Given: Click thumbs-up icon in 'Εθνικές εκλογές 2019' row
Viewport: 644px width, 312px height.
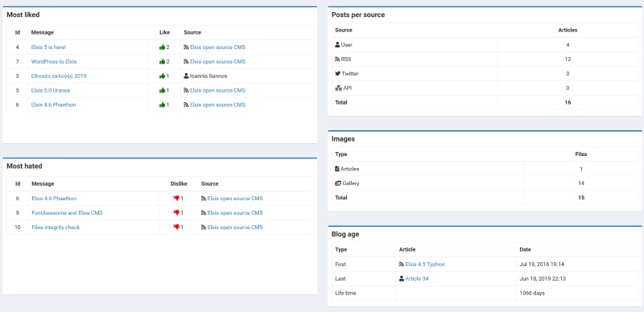Looking at the screenshot, I should (x=162, y=76).
